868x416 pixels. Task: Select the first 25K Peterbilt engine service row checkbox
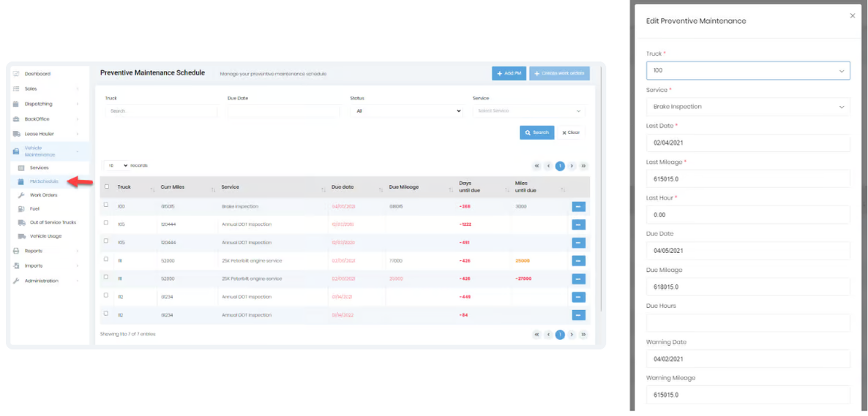pos(106,259)
